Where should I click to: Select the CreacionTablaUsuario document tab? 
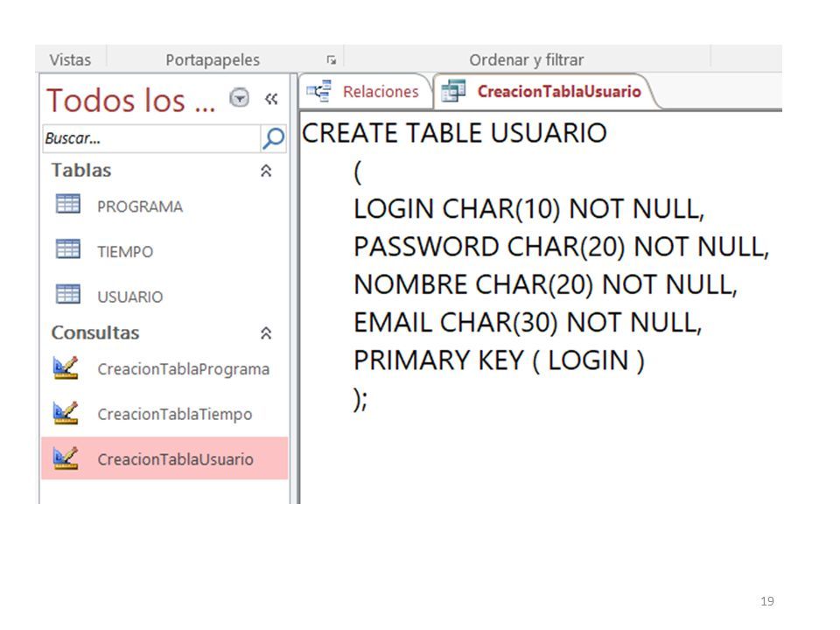(x=542, y=92)
